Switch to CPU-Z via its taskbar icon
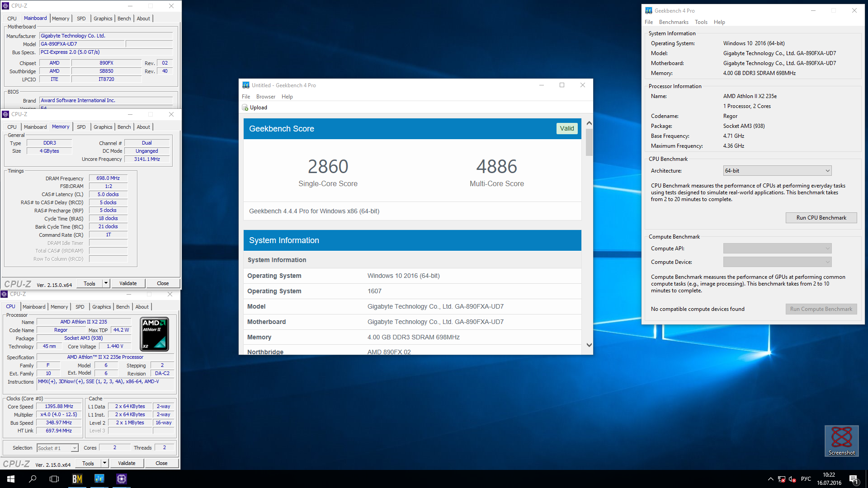This screenshot has width=868, height=488. 121,479
